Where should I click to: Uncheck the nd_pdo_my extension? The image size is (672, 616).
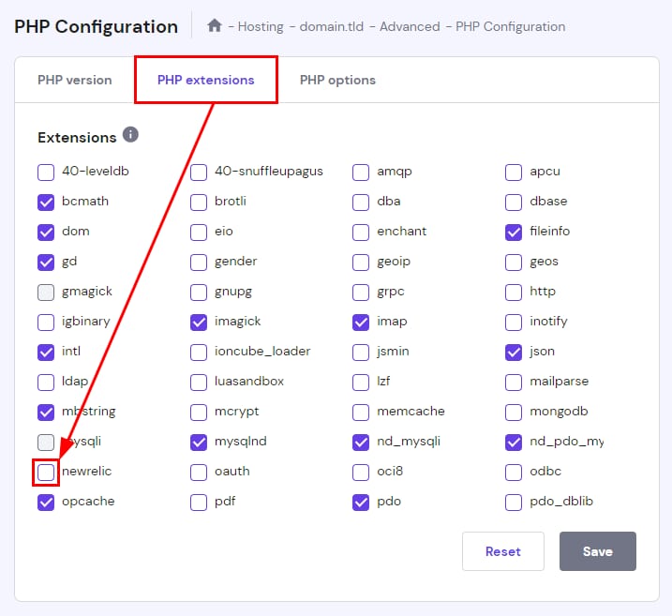coord(514,442)
